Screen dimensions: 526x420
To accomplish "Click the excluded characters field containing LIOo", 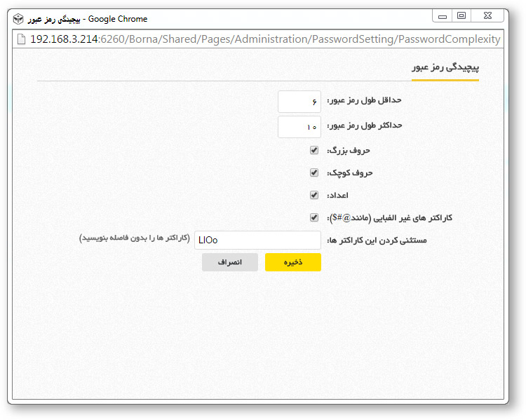I will 257,240.
